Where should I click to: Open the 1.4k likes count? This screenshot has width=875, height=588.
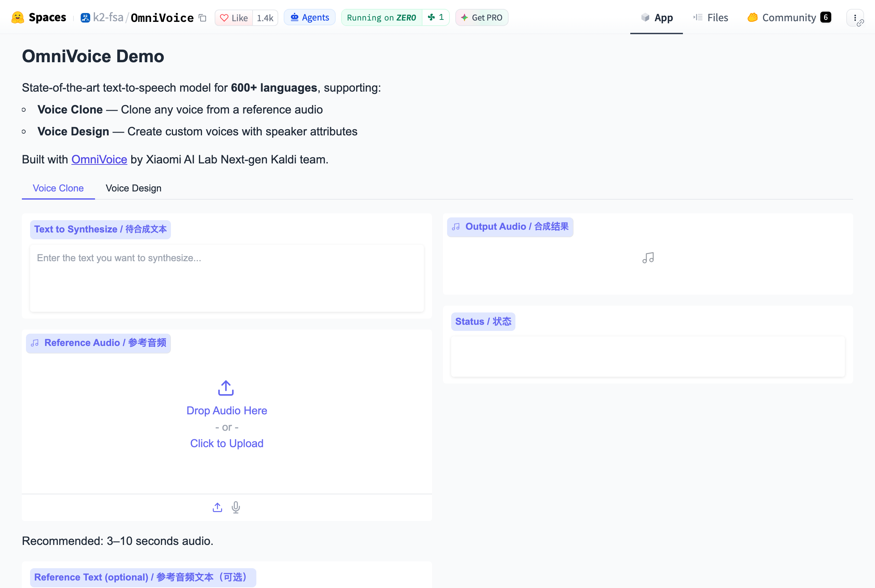[x=265, y=18]
